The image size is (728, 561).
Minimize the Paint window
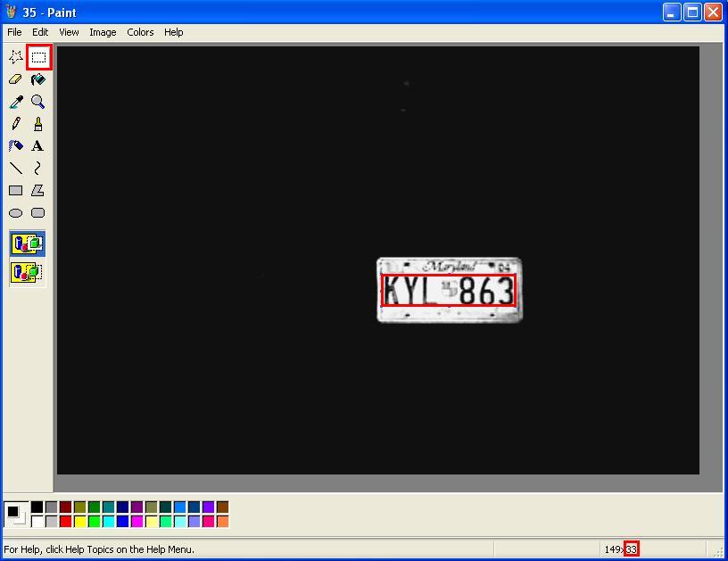click(x=672, y=12)
